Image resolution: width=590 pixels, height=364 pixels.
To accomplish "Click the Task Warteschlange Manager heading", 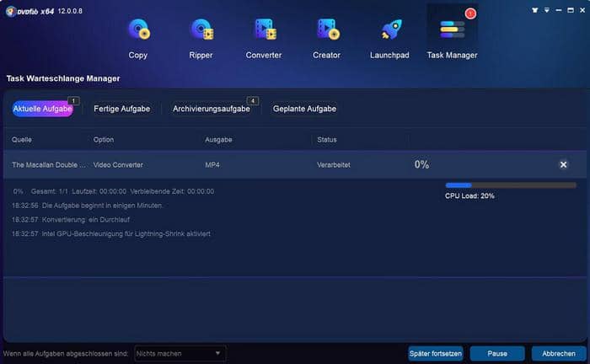I will point(63,78).
